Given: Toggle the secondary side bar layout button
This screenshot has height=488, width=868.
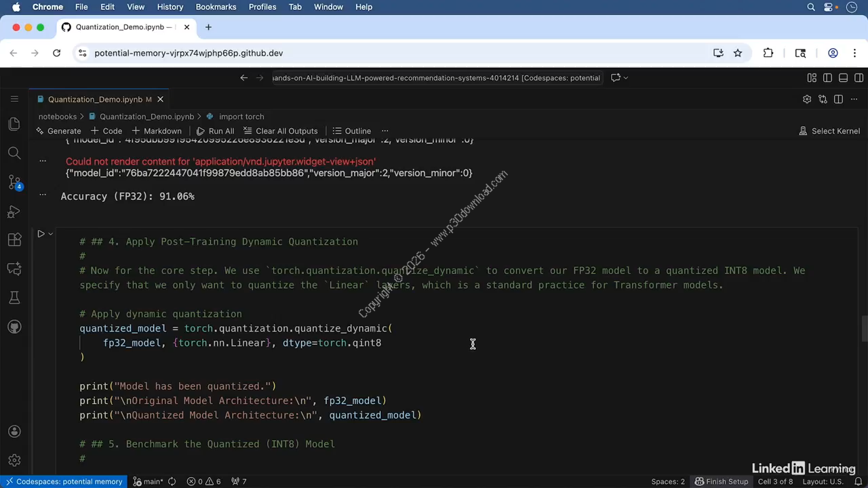Looking at the screenshot, I should [x=858, y=78].
